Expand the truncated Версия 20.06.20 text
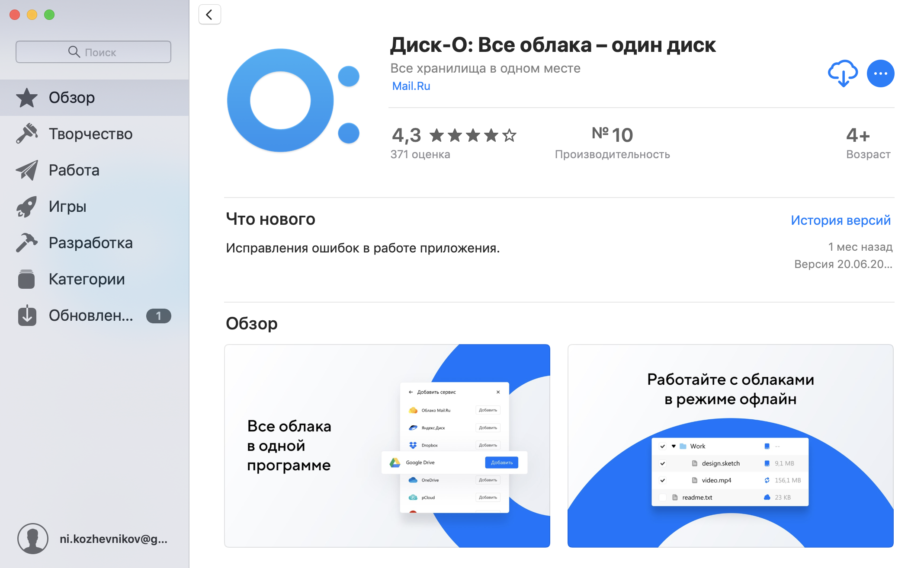This screenshot has height=568, width=924. pyautogui.click(x=843, y=264)
